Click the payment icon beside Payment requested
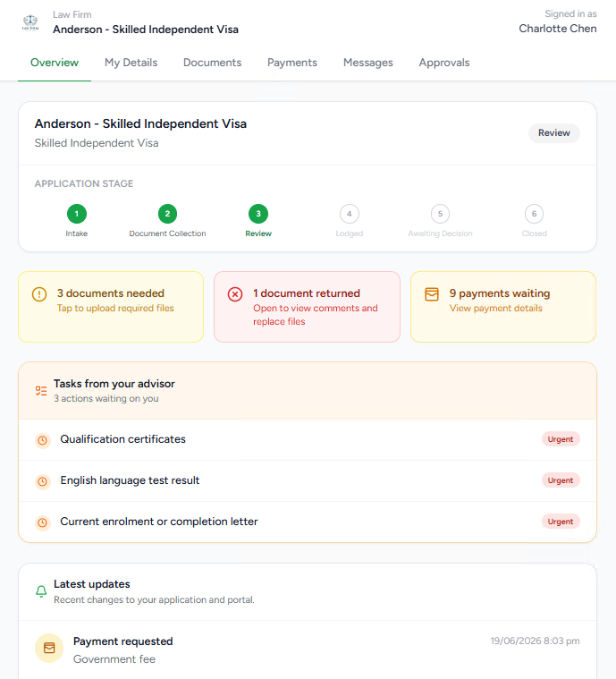The width and height of the screenshot is (616, 679). pos(49,649)
